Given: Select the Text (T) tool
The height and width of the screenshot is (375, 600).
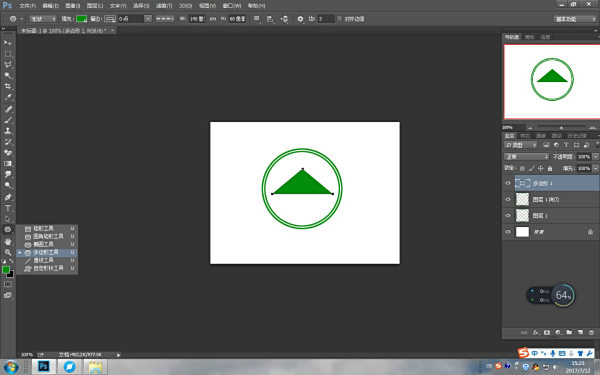Looking at the screenshot, I should click(8, 209).
